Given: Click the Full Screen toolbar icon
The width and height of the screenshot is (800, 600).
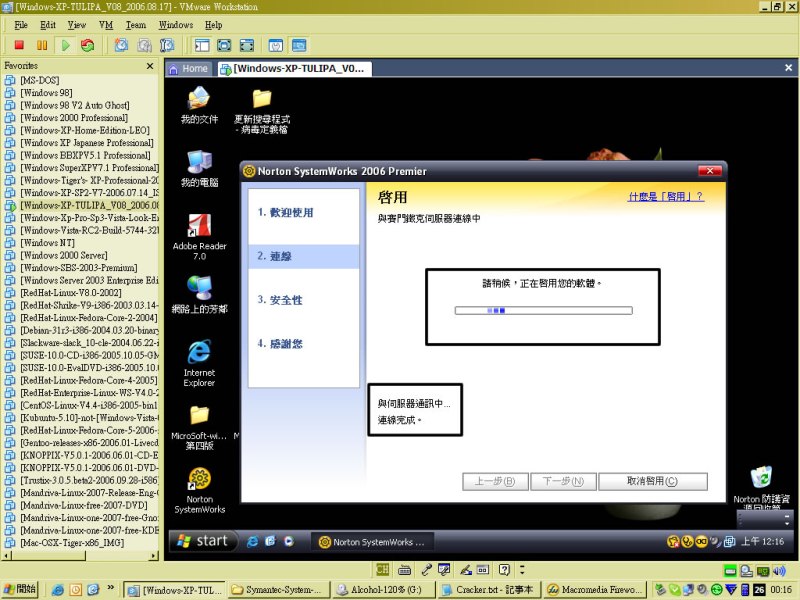Looking at the screenshot, I should tap(224, 45).
